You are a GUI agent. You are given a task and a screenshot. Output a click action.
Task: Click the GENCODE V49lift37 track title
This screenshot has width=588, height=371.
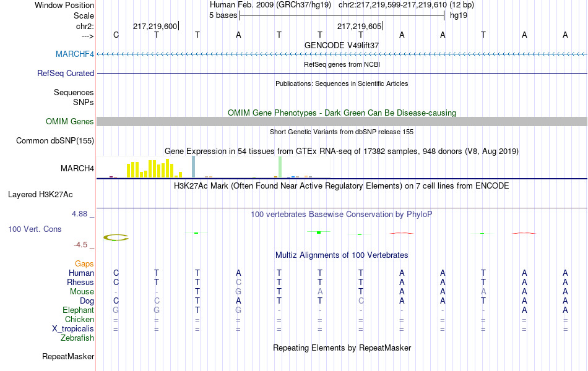[342, 45]
